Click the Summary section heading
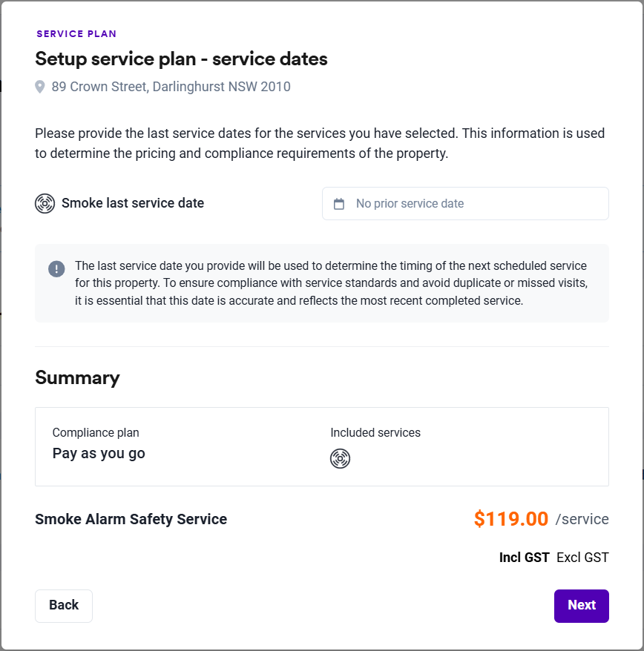The image size is (644, 651). click(x=77, y=377)
